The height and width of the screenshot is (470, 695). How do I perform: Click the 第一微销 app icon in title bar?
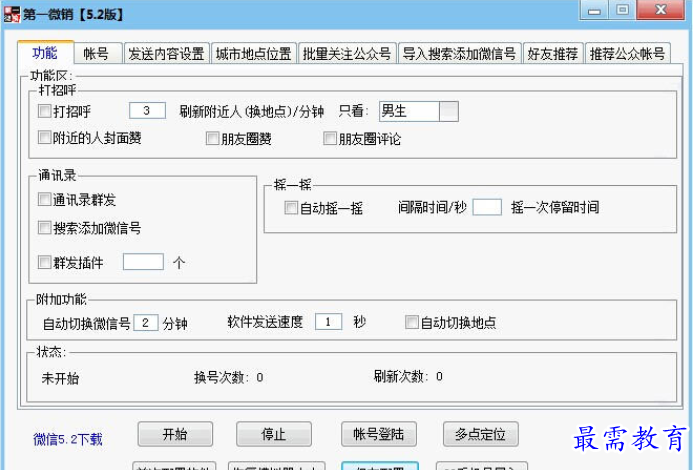coord(12,14)
